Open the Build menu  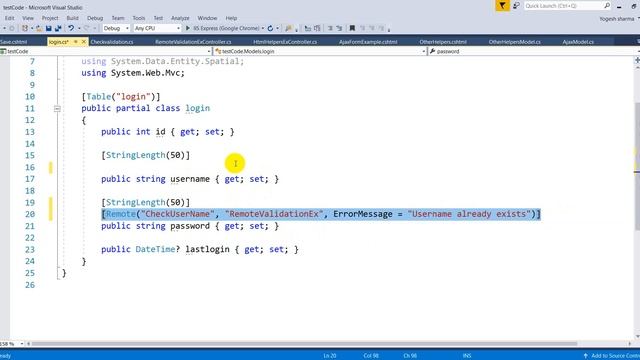[72, 18]
